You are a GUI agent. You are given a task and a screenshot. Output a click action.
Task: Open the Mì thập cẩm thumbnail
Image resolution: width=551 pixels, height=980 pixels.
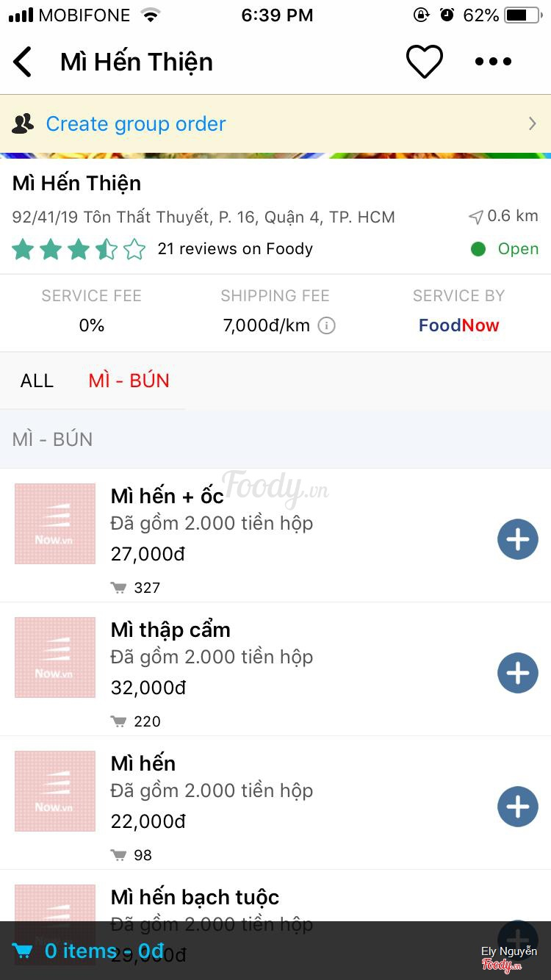click(x=55, y=657)
